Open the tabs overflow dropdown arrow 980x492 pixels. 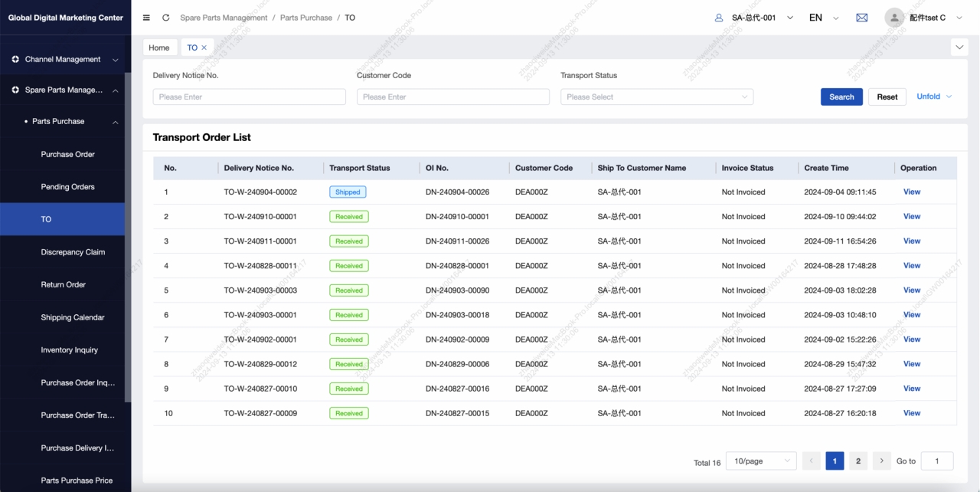(959, 48)
